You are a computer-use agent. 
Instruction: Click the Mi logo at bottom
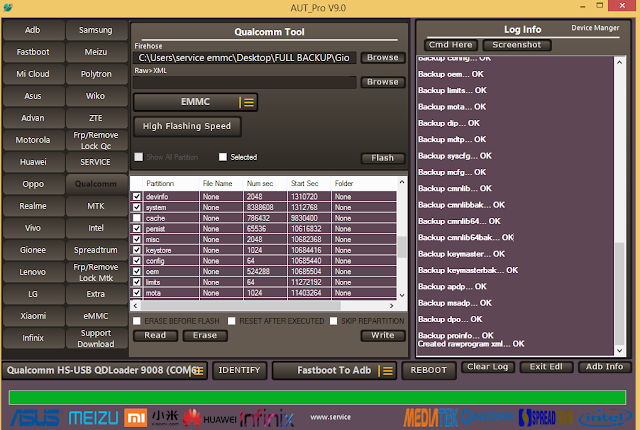[x=136, y=418]
